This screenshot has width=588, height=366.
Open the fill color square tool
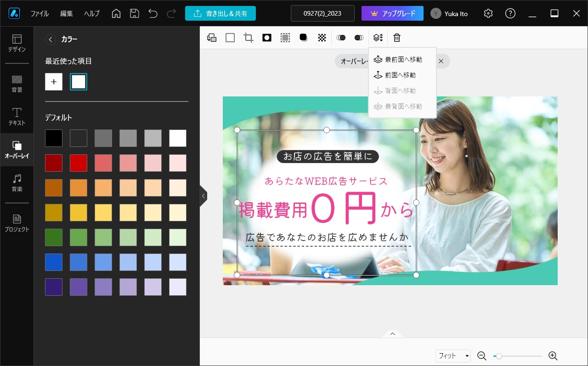click(x=230, y=38)
